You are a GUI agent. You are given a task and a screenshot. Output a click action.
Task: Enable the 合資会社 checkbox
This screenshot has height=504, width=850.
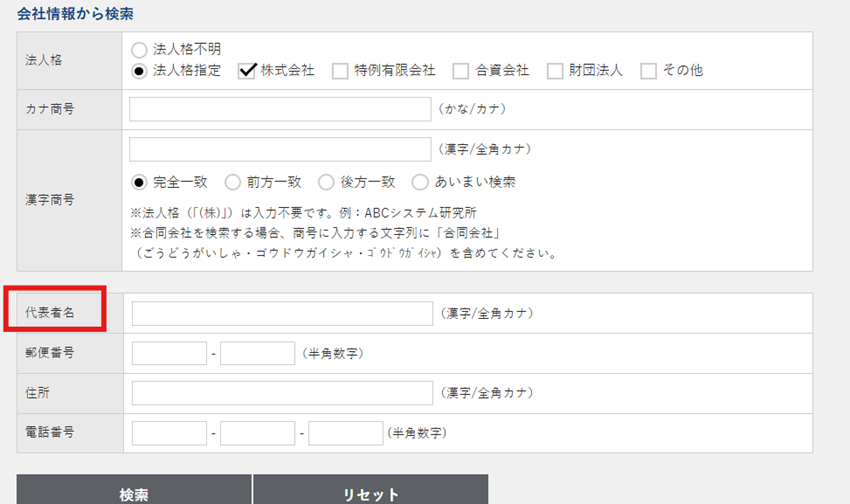461,71
